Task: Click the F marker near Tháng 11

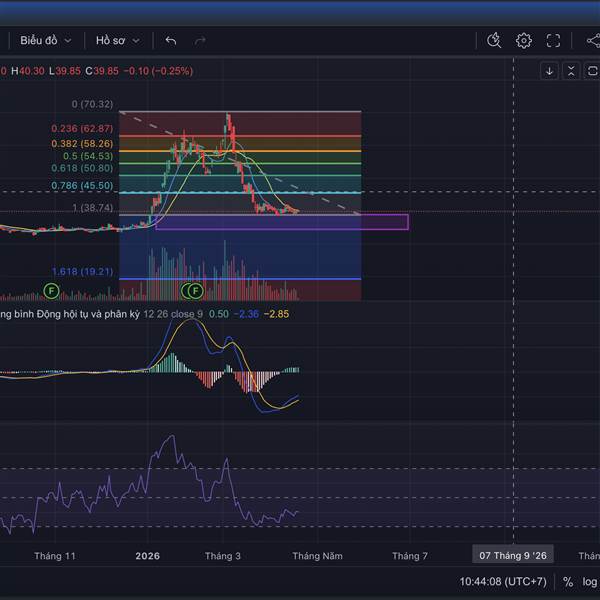Action: 52,290
